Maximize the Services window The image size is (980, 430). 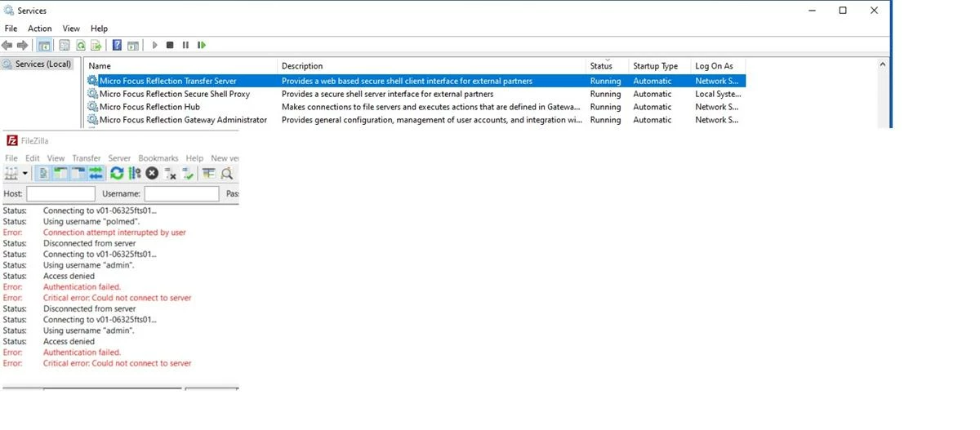(843, 11)
